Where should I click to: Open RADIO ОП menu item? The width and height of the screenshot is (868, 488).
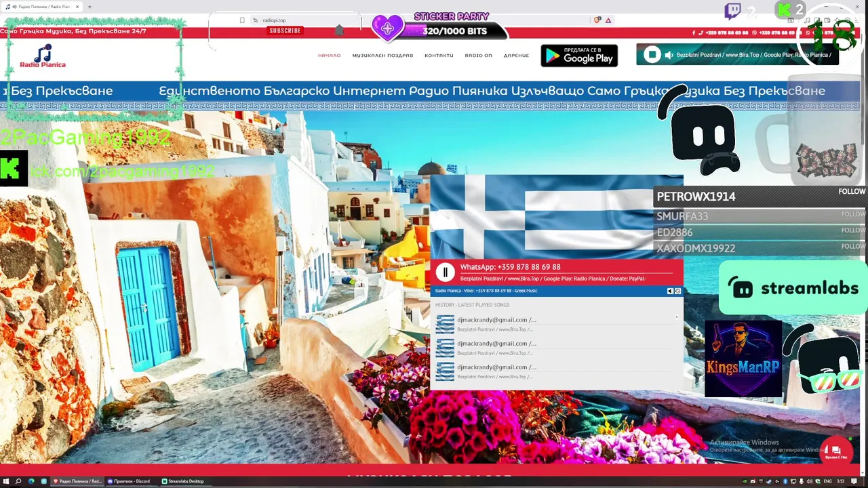coord(478,56)
